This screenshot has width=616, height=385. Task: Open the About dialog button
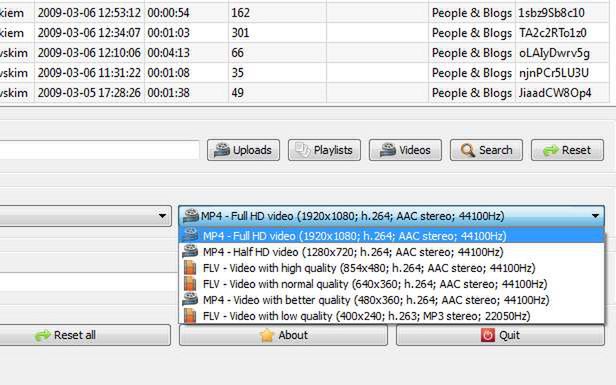pyautogui.click(x=283, y=335)
